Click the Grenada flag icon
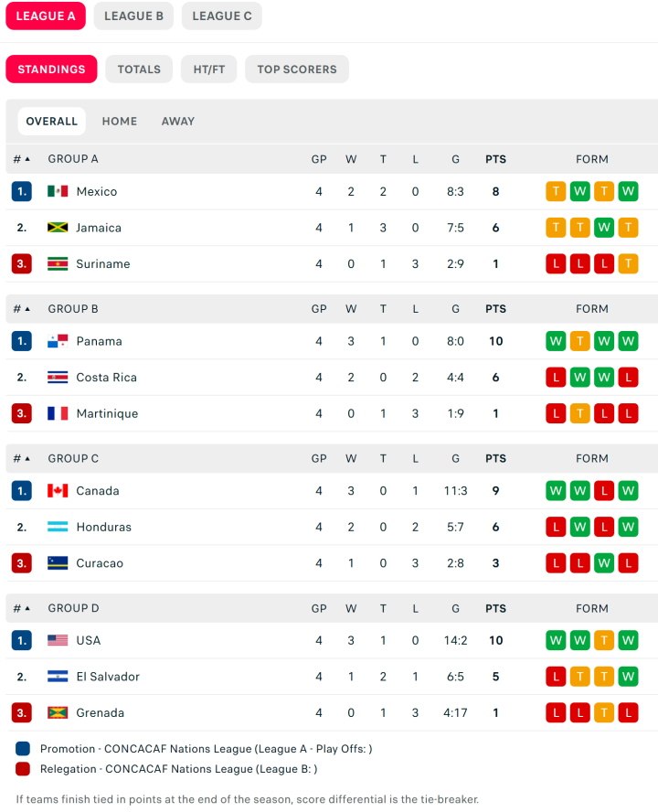This screenshot has width=658, height=812. tap(58, 713)
